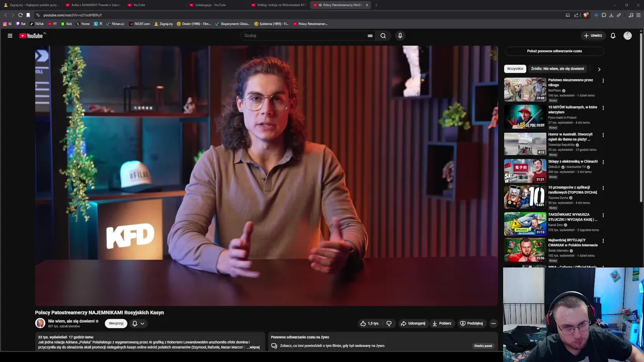Expand description with ...więcej
644x362 pixels.
click(253, 347)
